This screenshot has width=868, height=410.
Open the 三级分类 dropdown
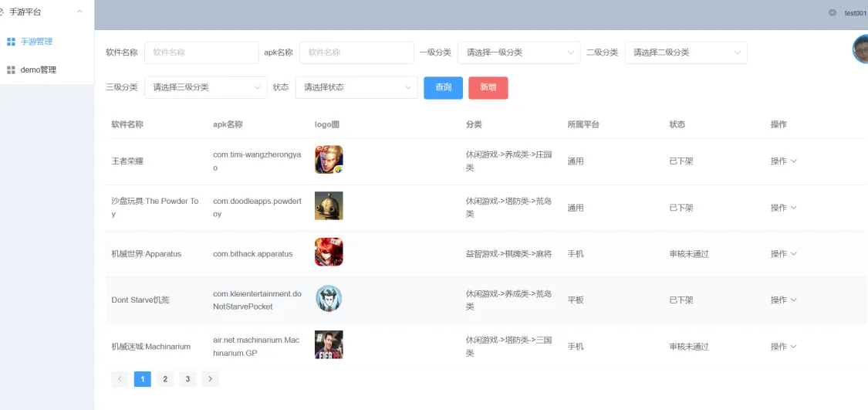(x=205, y=87)
